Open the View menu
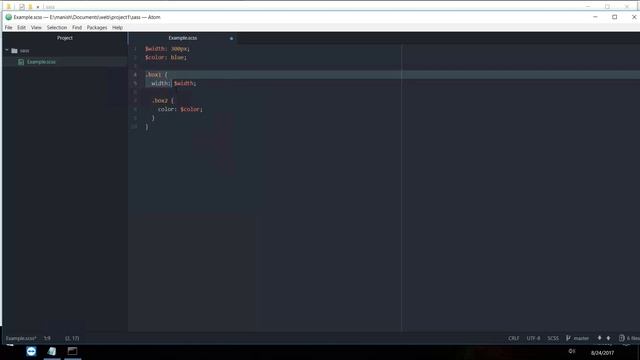 tap(36, 27)
